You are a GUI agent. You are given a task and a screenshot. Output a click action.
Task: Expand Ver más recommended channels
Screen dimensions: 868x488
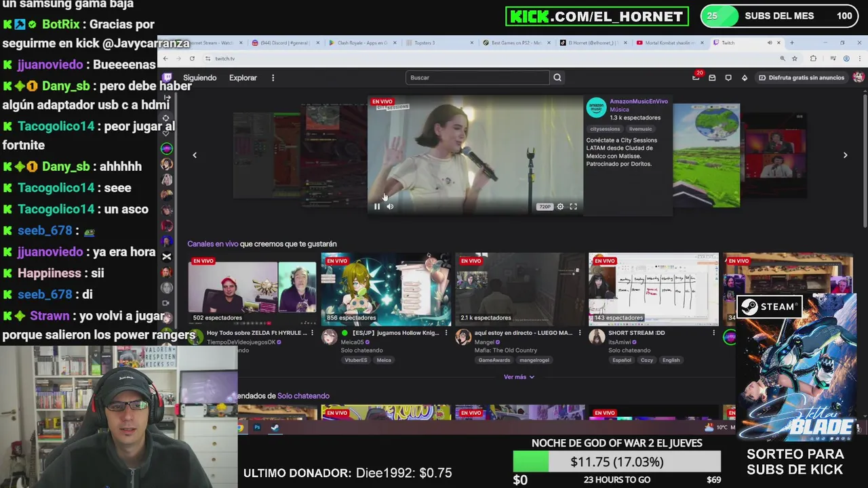tap(519, 377)
